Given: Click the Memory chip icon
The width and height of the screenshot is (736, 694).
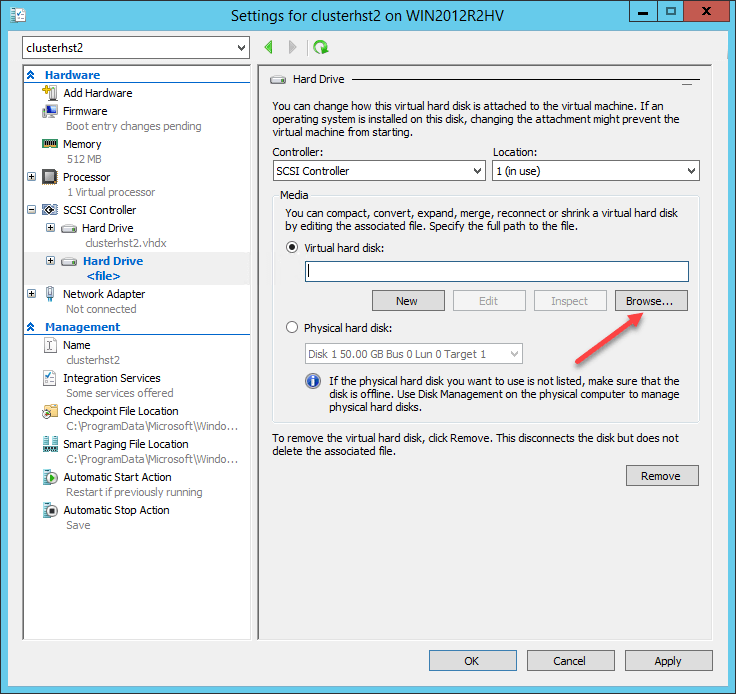Looking at the screenshot, I should pyautogui.click(x=50, y=144).
